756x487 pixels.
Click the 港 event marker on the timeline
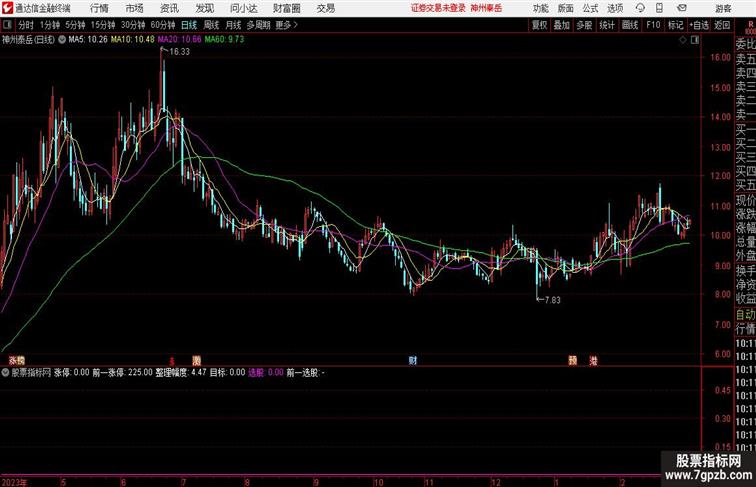click(x=594, y=360)
